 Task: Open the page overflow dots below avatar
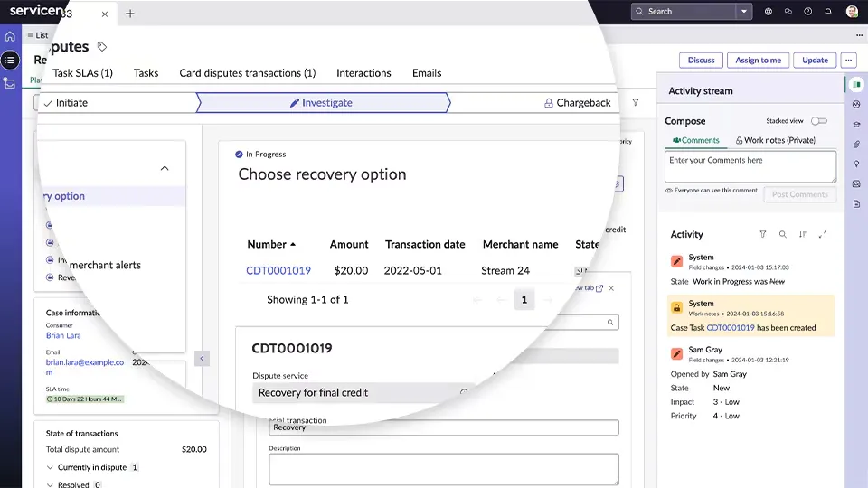click(x=859, y=35)
